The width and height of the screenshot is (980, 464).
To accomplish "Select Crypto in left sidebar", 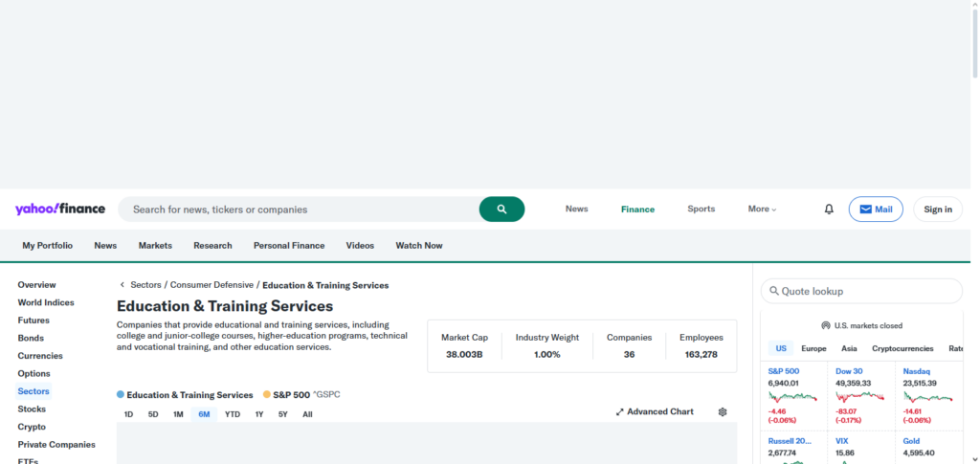I will 32,427.
